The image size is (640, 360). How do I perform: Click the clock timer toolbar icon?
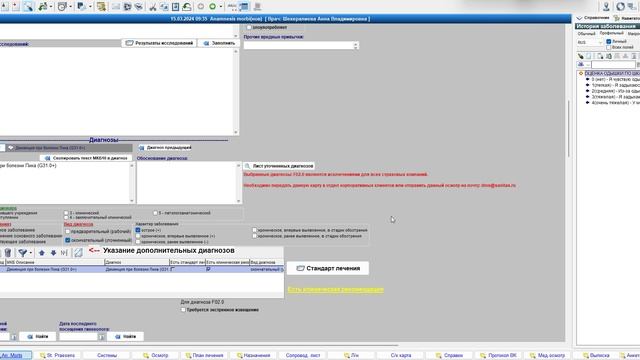coord(62,7)
